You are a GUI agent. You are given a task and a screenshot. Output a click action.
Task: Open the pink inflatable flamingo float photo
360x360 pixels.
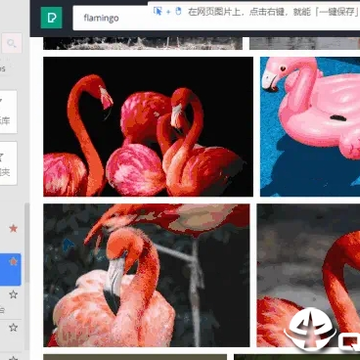pyautogui.click(x=310, y=127)
